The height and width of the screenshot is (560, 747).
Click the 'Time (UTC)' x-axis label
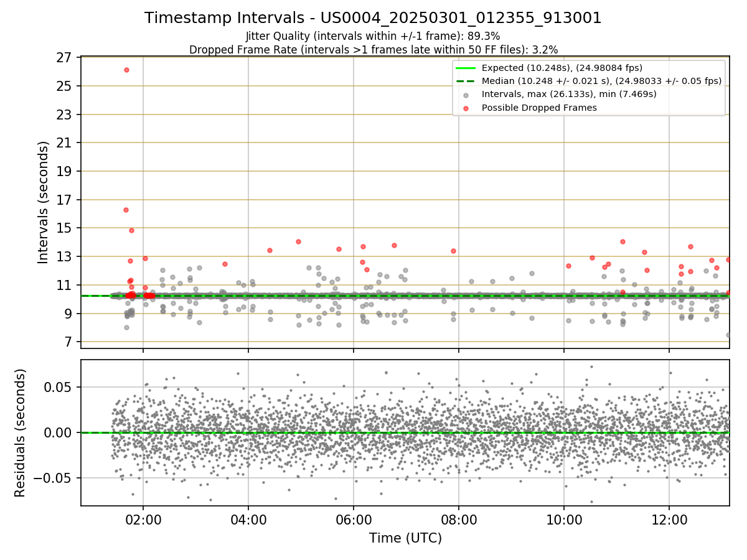point(405,538)
